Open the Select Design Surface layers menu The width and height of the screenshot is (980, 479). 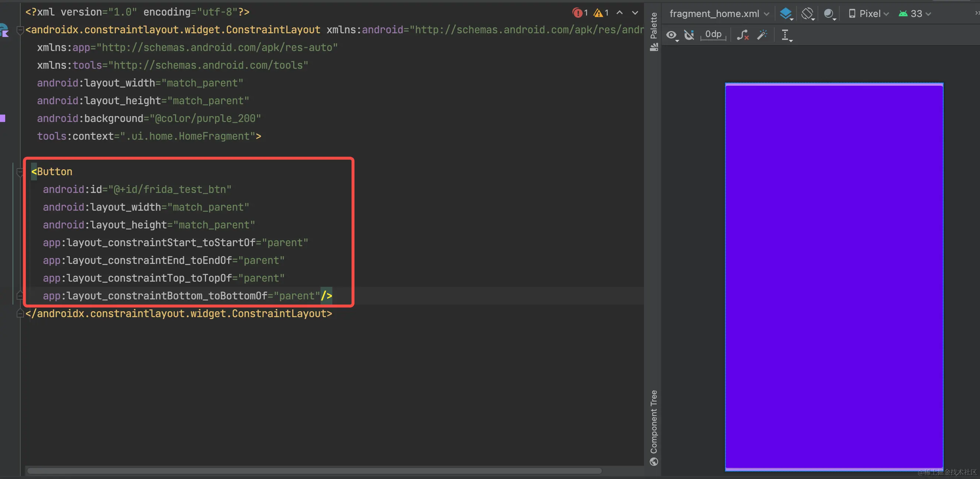[786, 14]
